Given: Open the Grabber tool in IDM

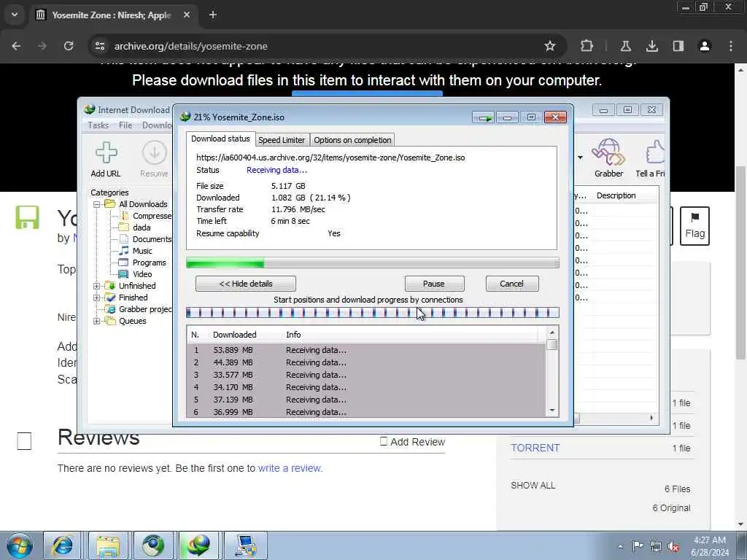Looking at the screenshot, I should (608, 152).
